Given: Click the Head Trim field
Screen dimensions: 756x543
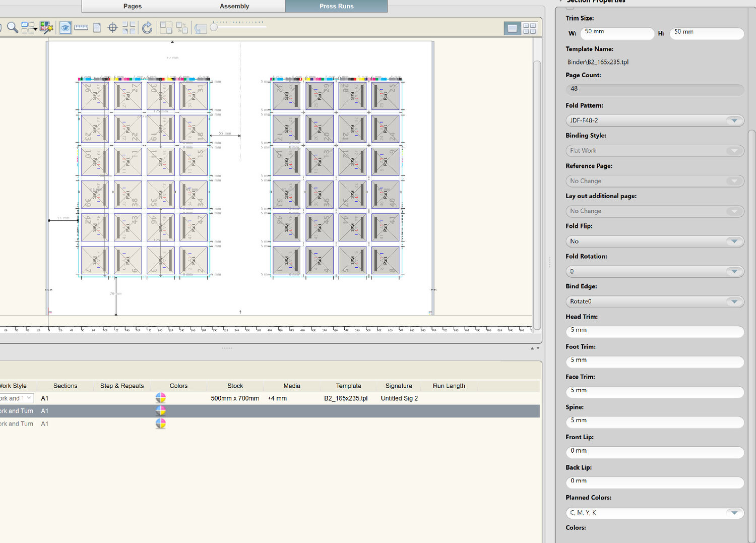Looking at the screenshot, I should (655, 331).
